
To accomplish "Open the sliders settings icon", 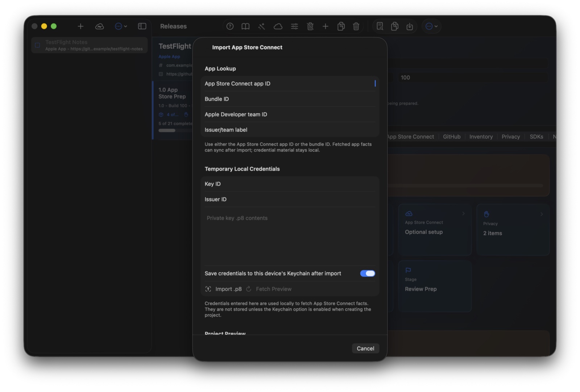I will pos(294,26).
